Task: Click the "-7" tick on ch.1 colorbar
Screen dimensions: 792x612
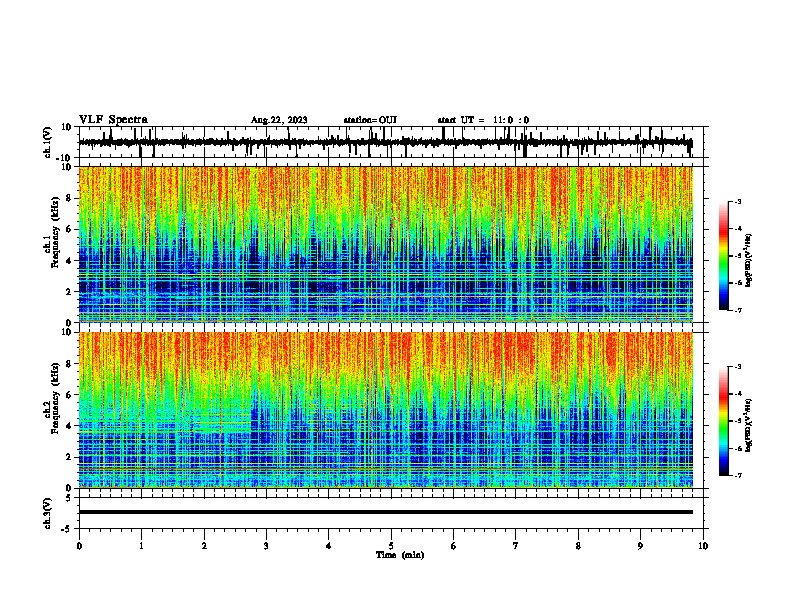Action: pyautogui.click(x=738, y=310)
